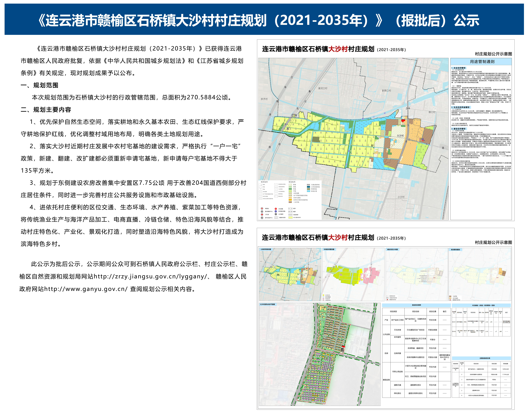Click the 现状地类 工业用地 hatched symbol

276,189
